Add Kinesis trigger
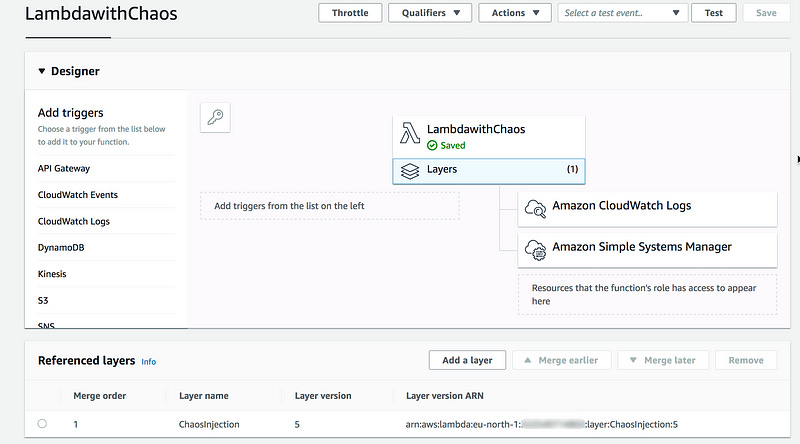The height and width of the screenshot is (444, 800). 52,274
